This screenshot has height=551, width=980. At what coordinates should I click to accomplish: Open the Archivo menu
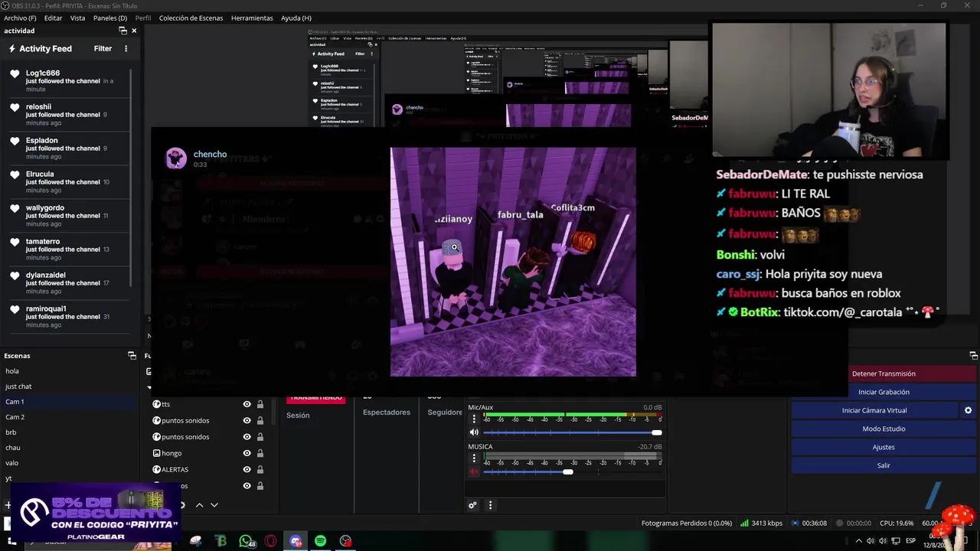pos(20,18)
